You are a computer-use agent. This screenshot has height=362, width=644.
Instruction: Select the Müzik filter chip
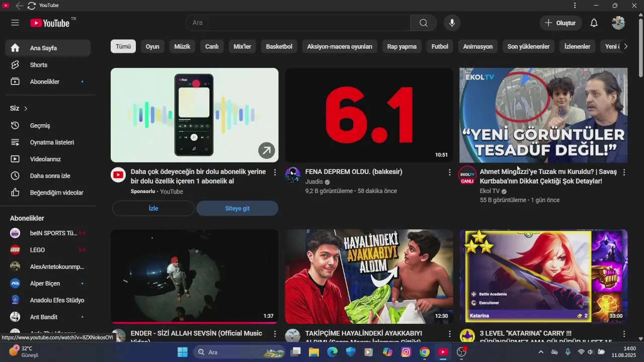point(182,46)
